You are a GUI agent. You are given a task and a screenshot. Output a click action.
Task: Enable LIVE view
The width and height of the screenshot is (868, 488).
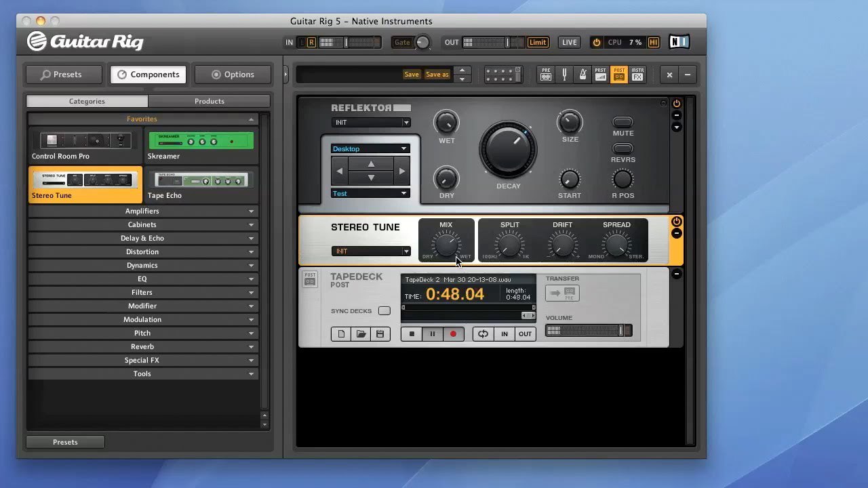tap(570, 42)
